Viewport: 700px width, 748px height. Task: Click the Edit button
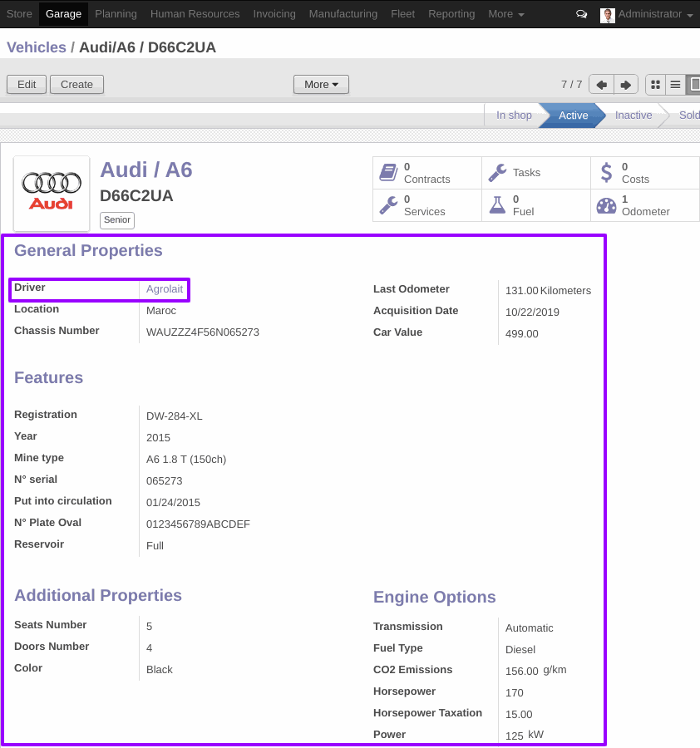[27, 85]
